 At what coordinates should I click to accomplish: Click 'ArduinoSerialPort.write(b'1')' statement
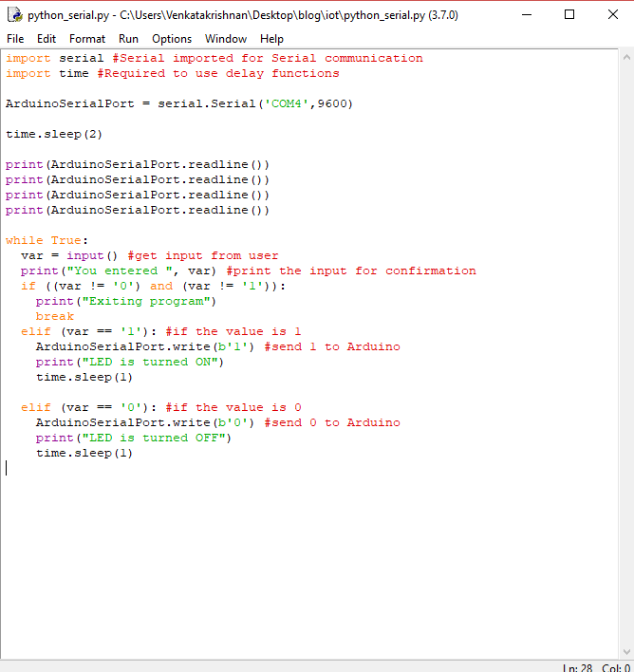[145, 346]
